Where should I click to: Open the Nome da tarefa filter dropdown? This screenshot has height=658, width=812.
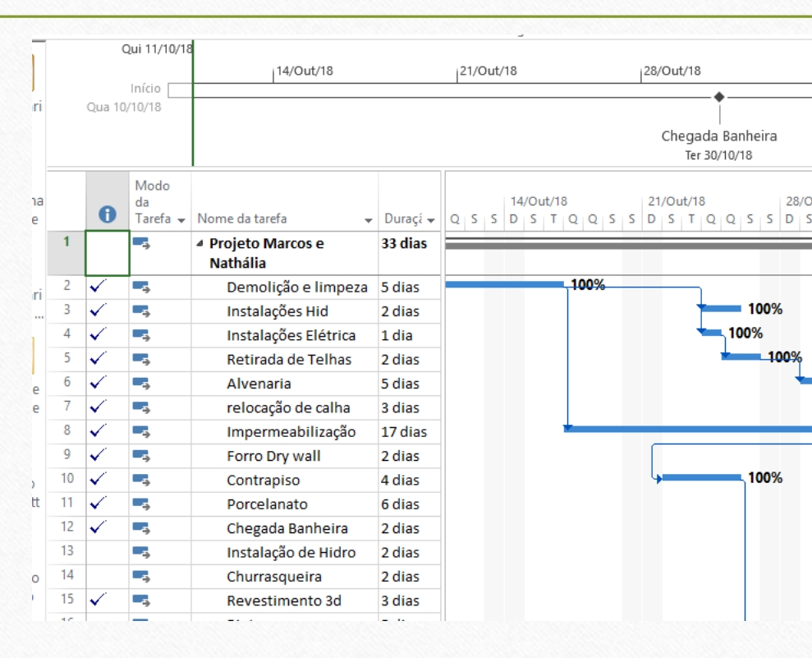[x=369, y=219]
